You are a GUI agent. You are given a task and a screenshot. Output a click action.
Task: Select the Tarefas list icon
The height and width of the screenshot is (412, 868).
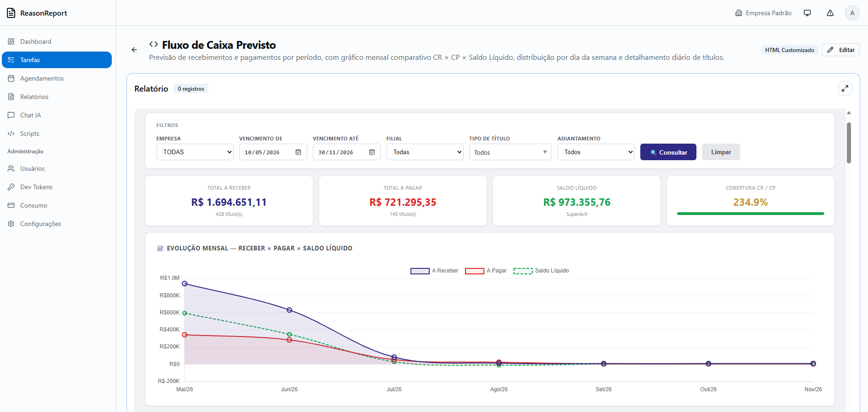[x=11, y=60]
